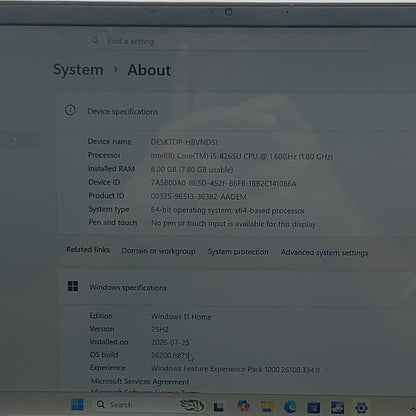The image size is (416, 416).
Task: Open File Explorer from the taskbar
Action: (267, 406)
